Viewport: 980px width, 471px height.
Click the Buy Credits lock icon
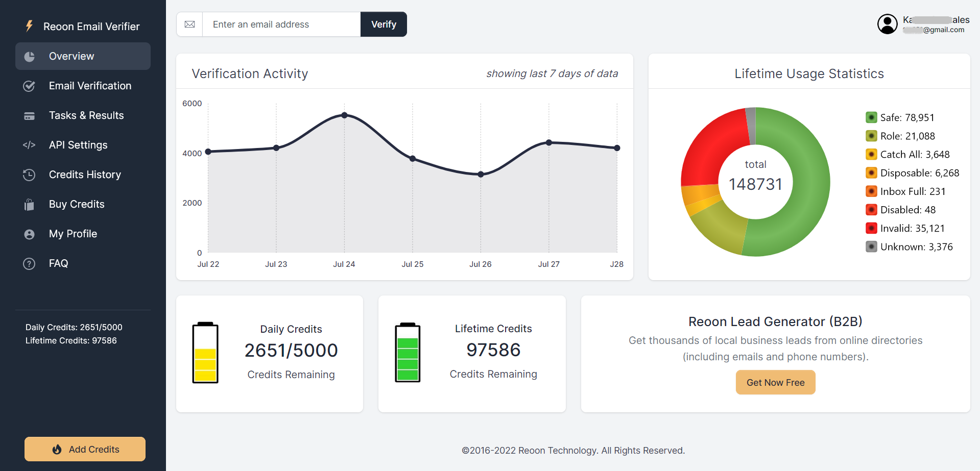[29, 204]
